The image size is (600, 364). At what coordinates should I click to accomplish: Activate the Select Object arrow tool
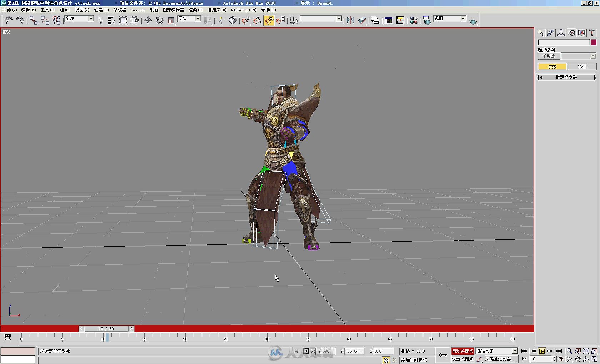coord(100,20)
